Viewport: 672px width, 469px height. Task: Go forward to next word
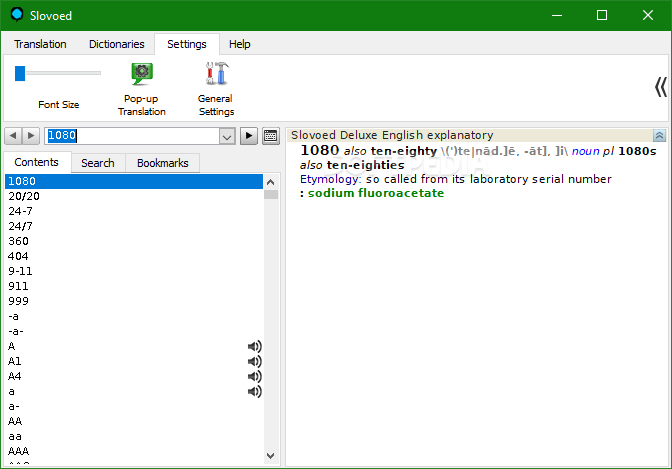click(31, 136)
